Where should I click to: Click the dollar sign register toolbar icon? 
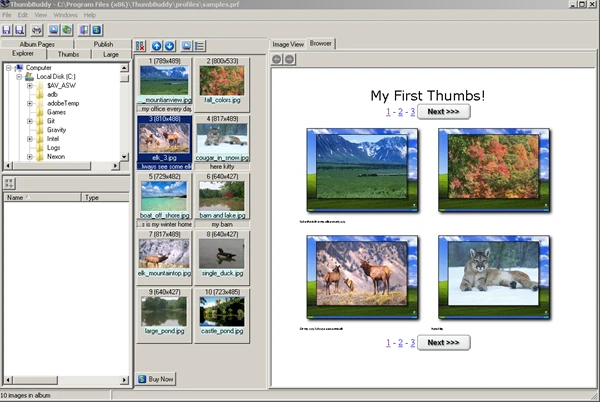[97, 30]
